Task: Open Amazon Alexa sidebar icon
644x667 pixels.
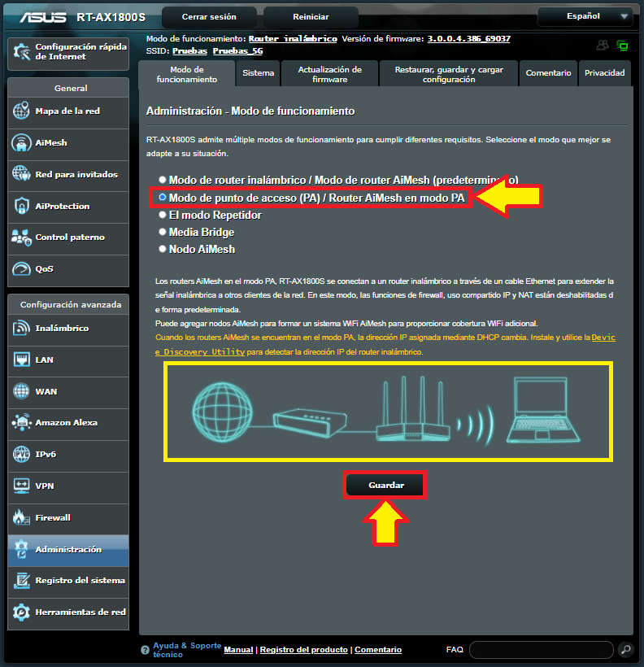Action: point(22,423)
